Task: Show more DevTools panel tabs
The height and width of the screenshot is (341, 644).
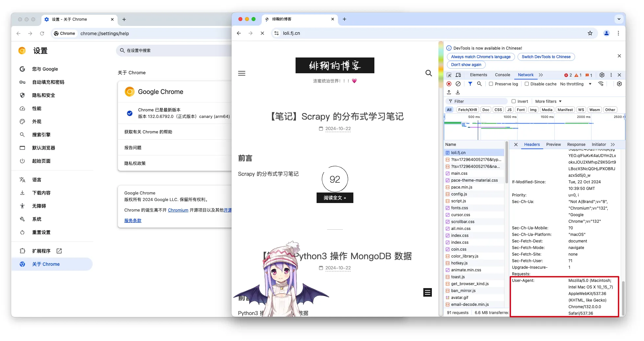Action: (x=541, y=75)
